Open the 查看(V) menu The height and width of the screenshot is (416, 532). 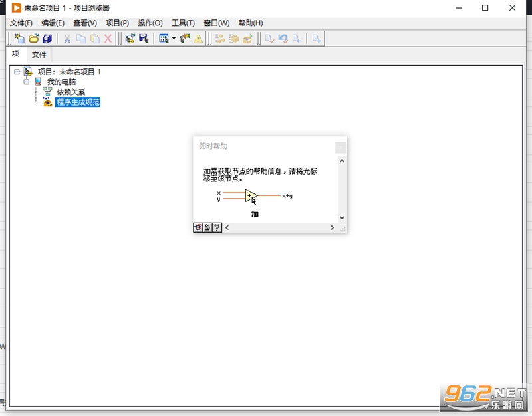(x=85, y=23)
